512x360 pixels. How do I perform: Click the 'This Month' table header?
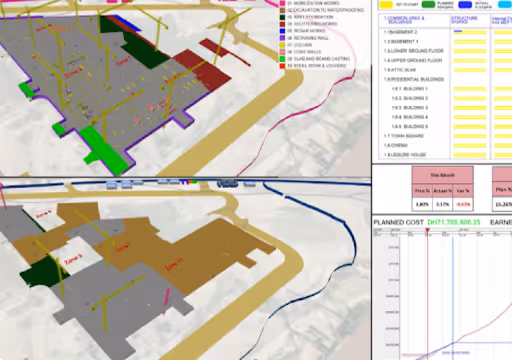442,175
